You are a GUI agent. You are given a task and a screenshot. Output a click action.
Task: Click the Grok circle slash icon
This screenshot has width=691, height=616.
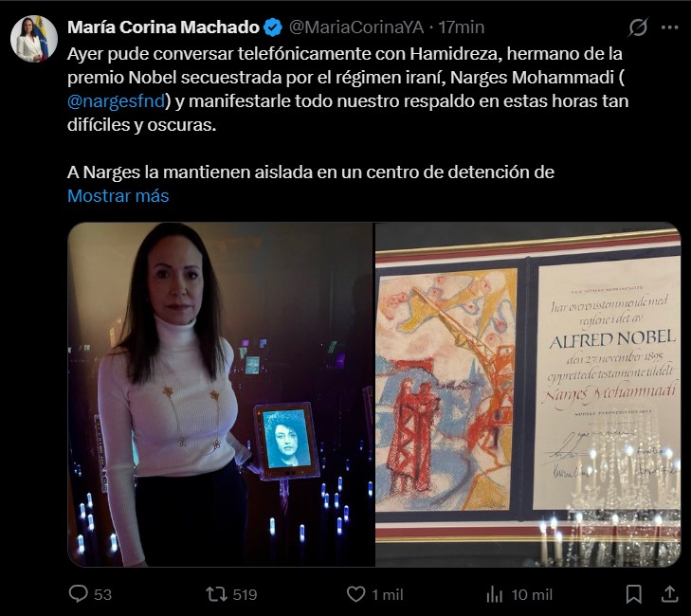point(638,27)
